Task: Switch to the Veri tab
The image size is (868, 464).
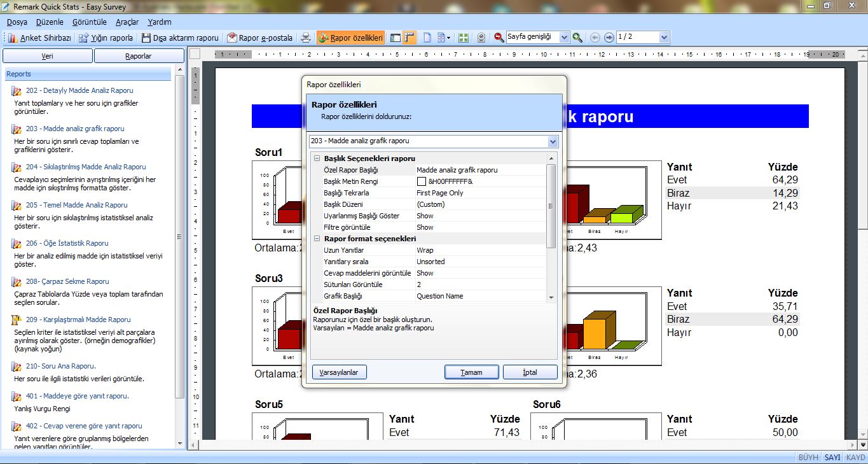Action: (x=47, y=56)
